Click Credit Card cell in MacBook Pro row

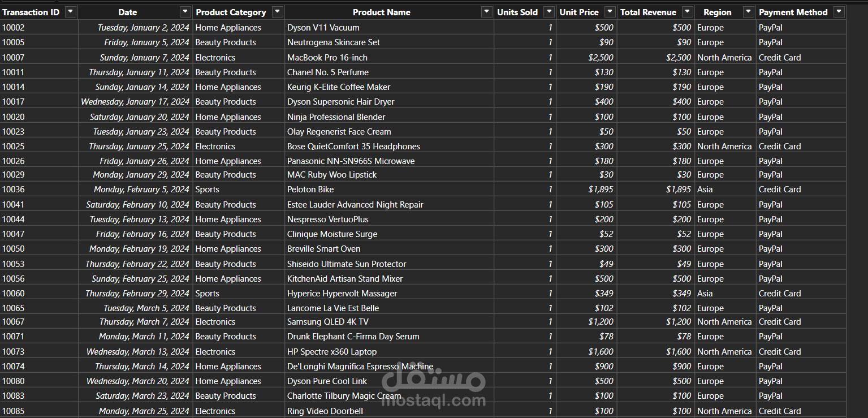coord(801,57)
